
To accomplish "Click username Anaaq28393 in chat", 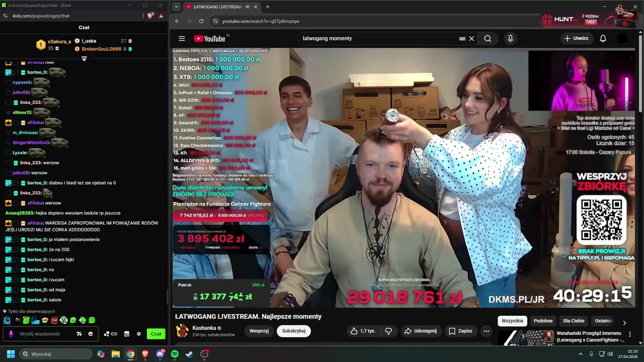I will [x=20, y=213].
